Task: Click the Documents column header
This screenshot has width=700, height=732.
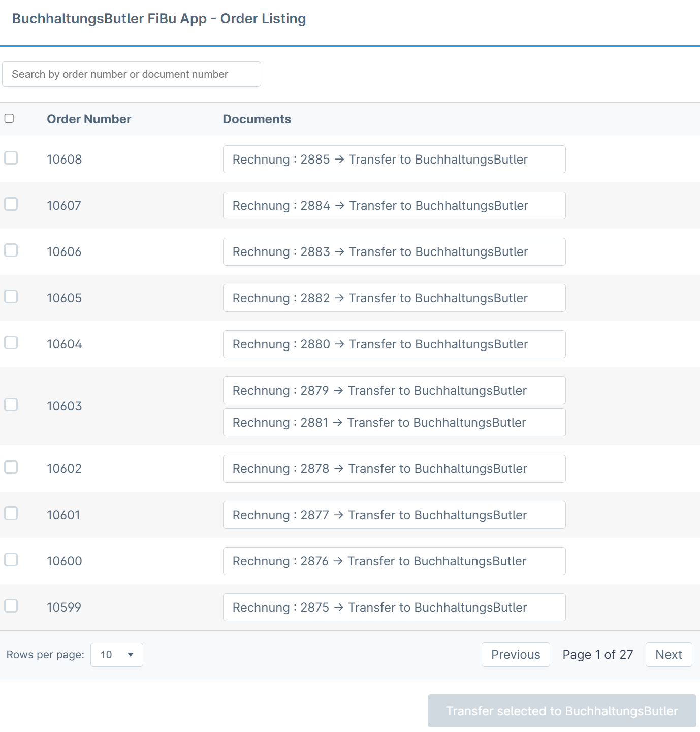Action: tap(257, 119)
